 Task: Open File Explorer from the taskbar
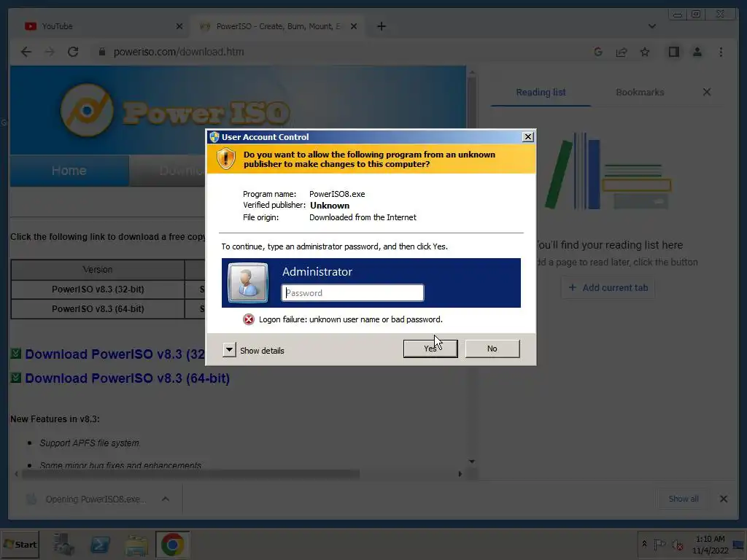pos(136,545)
